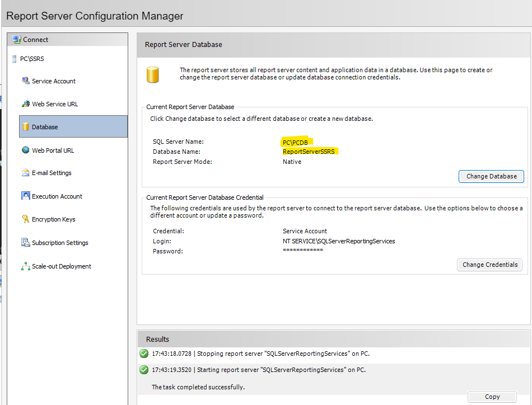Show the Execution Account page

57,196
